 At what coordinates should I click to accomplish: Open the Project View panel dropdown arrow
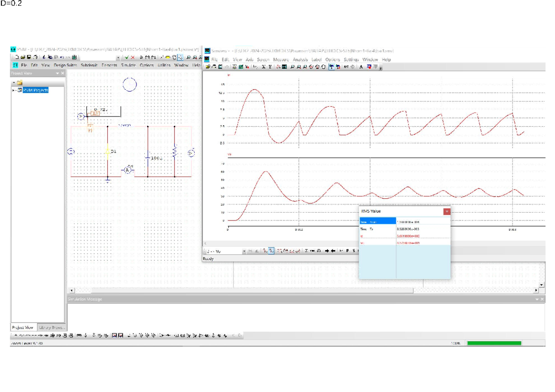pos(57,73)
